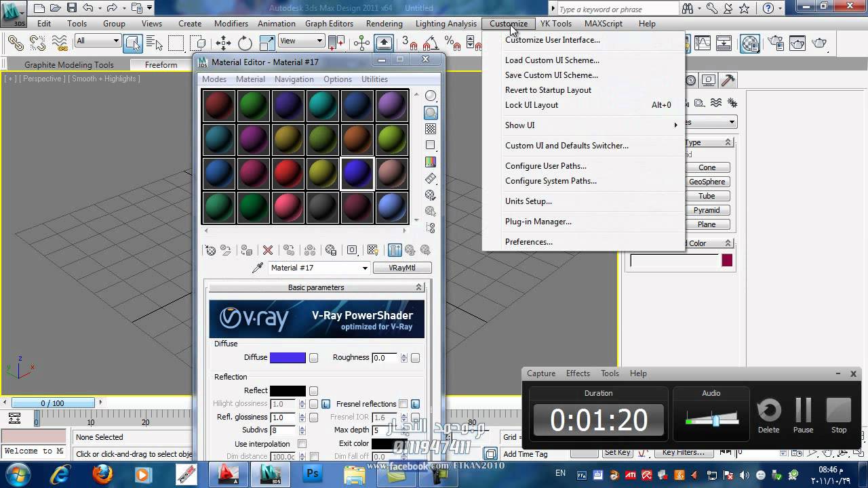The height and width of the screenshot is (488, 868).
Task: Open the Rendering menu
Action: point(384,23)
